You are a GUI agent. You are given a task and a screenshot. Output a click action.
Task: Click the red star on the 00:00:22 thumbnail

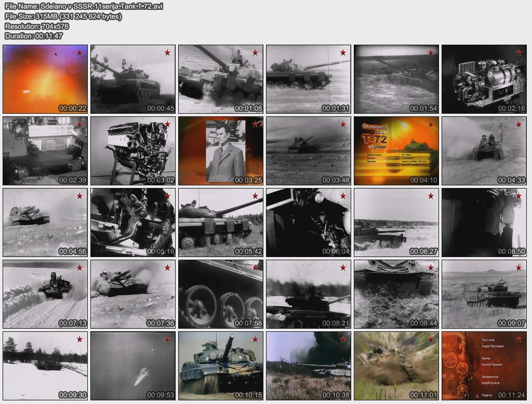pos(79,52)
